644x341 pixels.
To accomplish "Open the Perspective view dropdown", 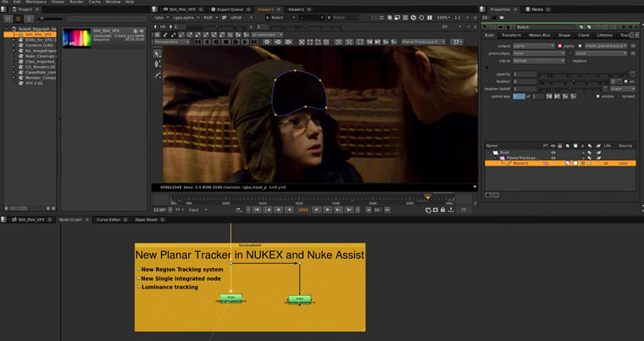I will pyautogui.click(x=172, y=42).
